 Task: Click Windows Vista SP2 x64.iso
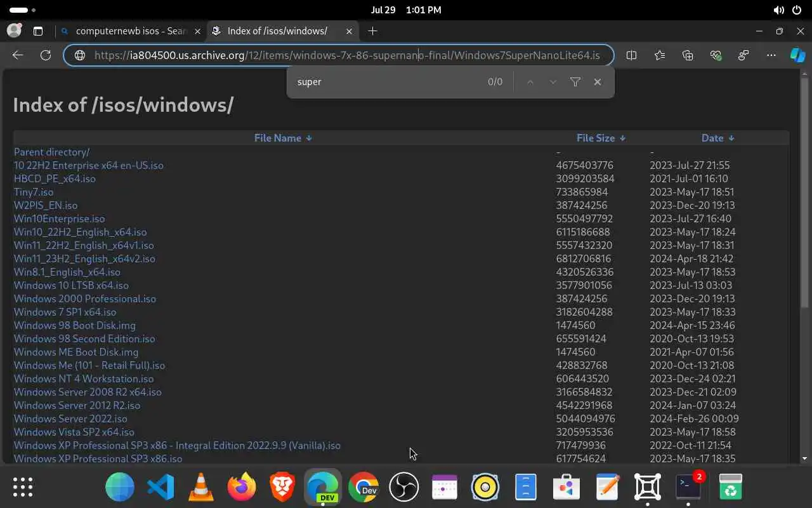74,432
